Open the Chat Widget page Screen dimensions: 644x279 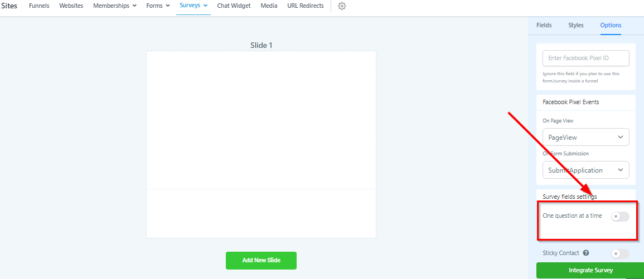coord(234,6)
